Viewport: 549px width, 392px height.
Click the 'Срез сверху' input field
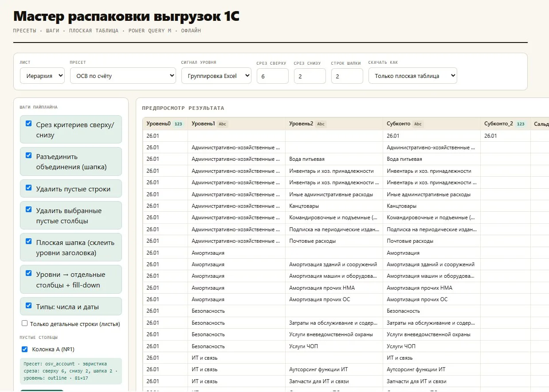pyautogui.click(x=273, y=76)
